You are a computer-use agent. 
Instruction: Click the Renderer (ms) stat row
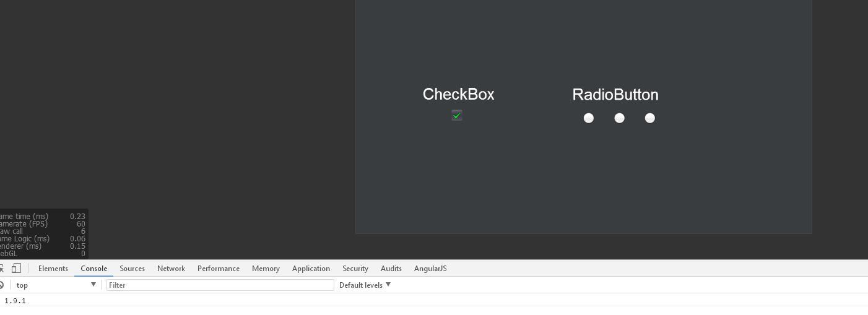pos(43,246)
